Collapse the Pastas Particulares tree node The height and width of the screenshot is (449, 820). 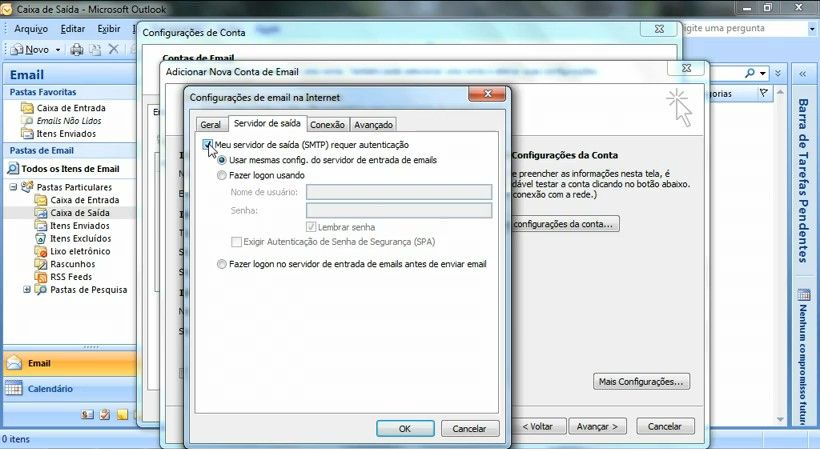14,187
